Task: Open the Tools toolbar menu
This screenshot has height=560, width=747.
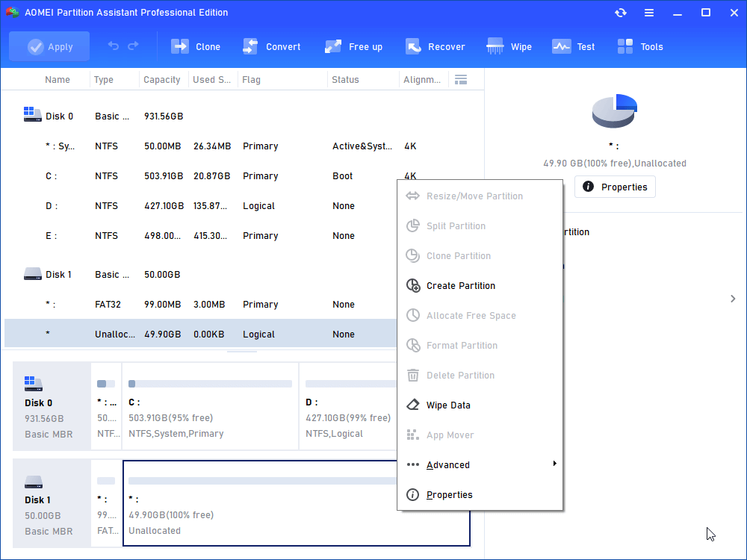Action: (640, 46)
